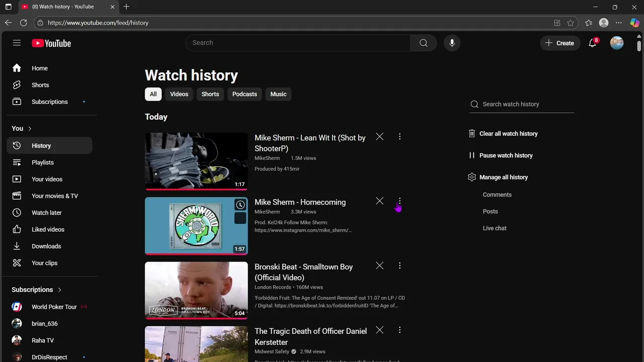Image resolution: width=644 pixels, height=362 pixels.
Task: Open more options for Smalltown Boy
Action: point(399,265)
